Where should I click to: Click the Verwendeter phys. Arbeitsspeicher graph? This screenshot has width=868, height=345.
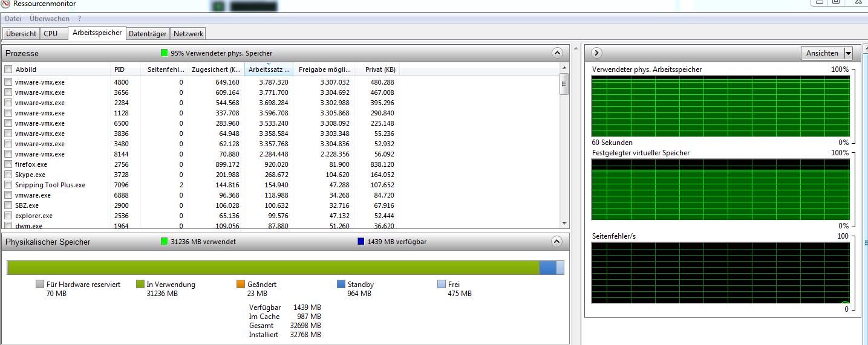720,106
